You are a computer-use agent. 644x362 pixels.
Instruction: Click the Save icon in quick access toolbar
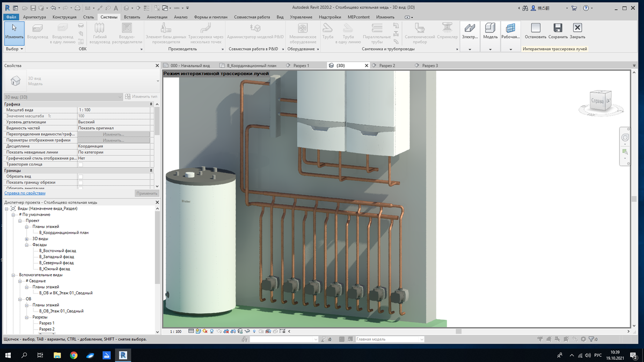pyautogui.click(x=33, y=8)
